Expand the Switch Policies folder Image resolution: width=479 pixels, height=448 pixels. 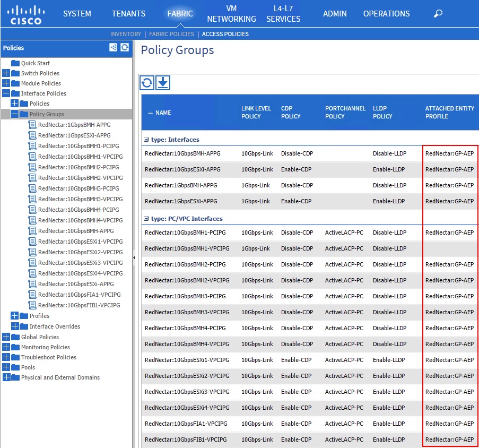6,73
